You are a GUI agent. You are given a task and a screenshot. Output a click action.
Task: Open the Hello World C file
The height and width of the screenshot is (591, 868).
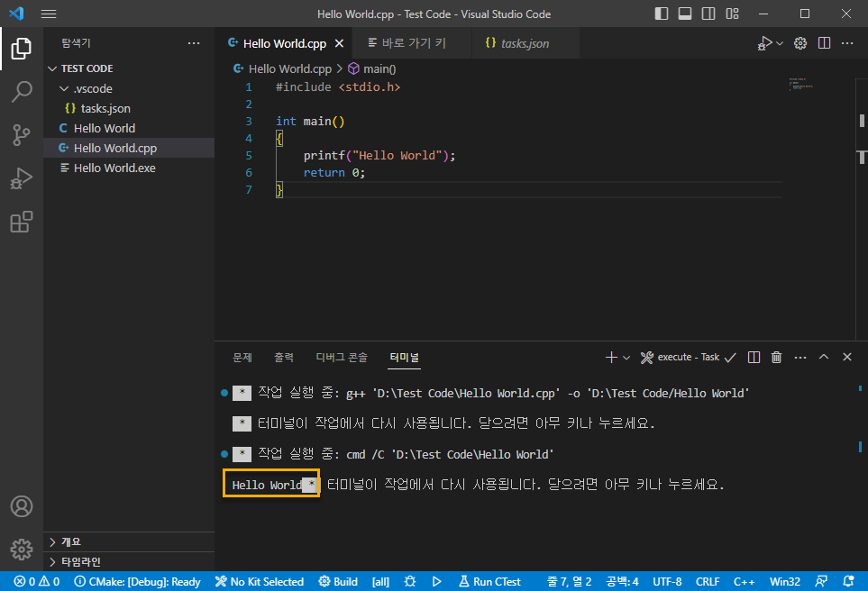point(128,129)
